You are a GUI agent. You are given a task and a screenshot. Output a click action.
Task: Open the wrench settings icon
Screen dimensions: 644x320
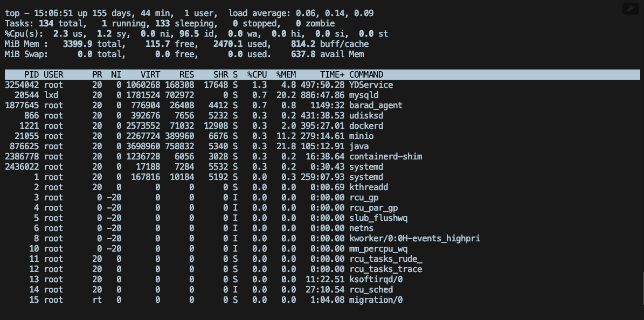[x=631, y=8]
